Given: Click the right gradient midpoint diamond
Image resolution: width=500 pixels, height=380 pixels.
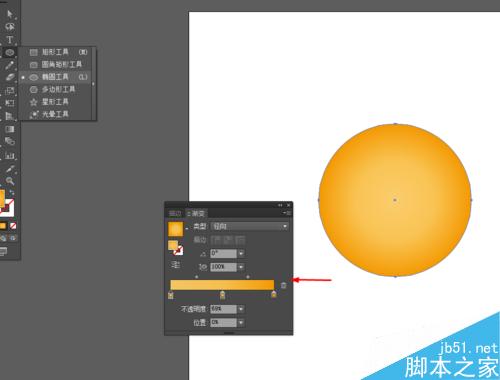Looking at the screenshot, I should tap(248, 277).
